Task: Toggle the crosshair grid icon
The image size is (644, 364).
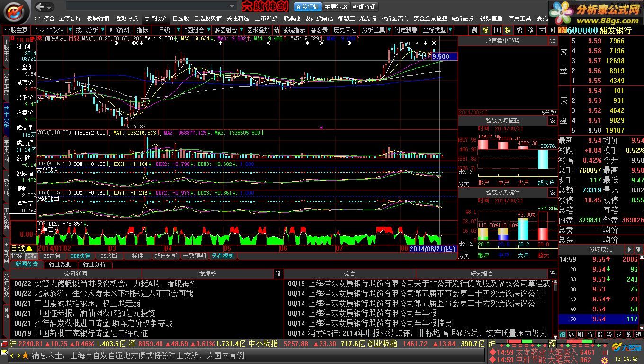Action: [x=497, y=30]
